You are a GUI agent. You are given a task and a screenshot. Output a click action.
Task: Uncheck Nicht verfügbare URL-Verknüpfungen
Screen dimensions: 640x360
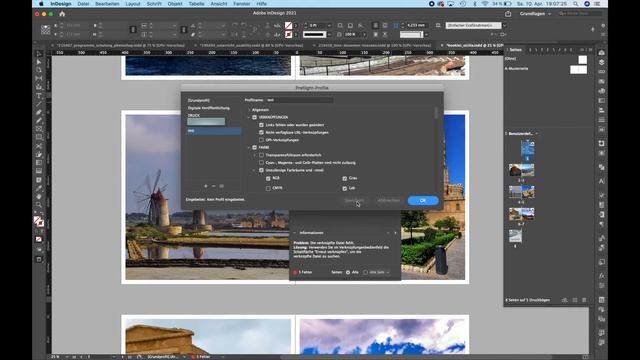click(262, 132)
